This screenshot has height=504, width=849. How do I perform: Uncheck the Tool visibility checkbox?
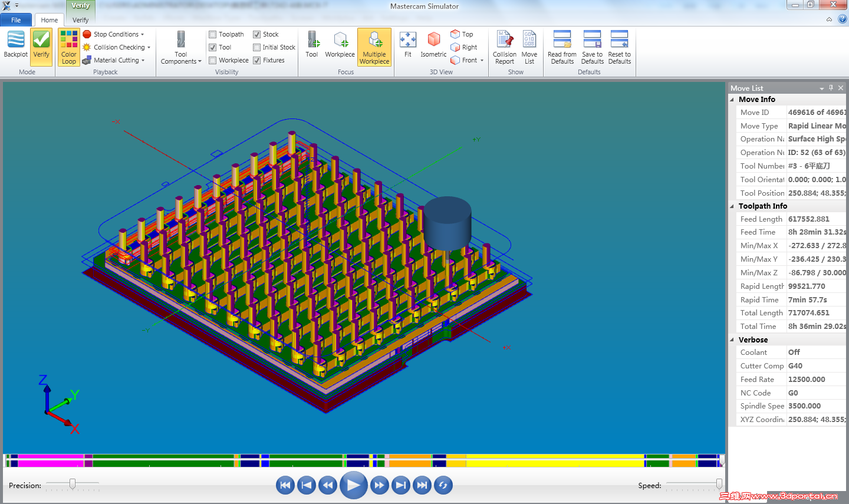(x=213, y=47)
